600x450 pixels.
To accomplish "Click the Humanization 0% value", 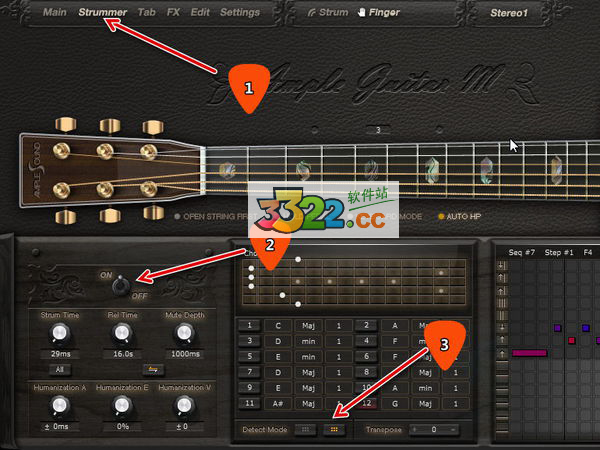I will pos(122,426).
